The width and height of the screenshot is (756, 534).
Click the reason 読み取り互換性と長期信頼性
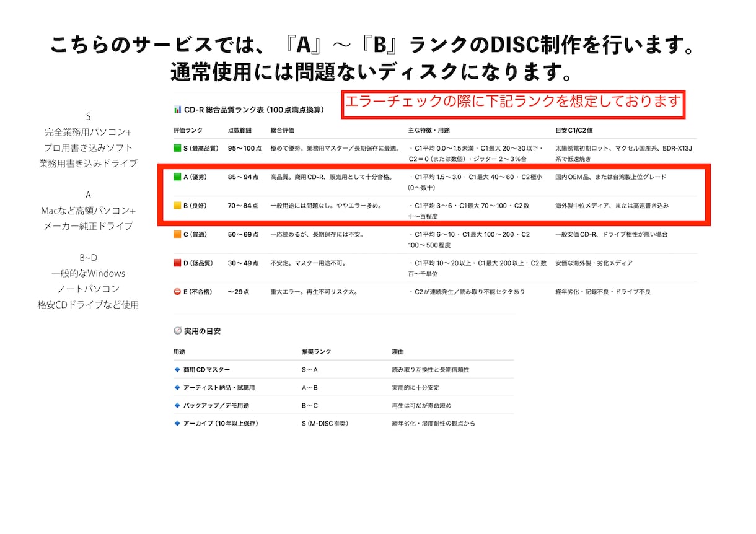(x=431, y=370)
